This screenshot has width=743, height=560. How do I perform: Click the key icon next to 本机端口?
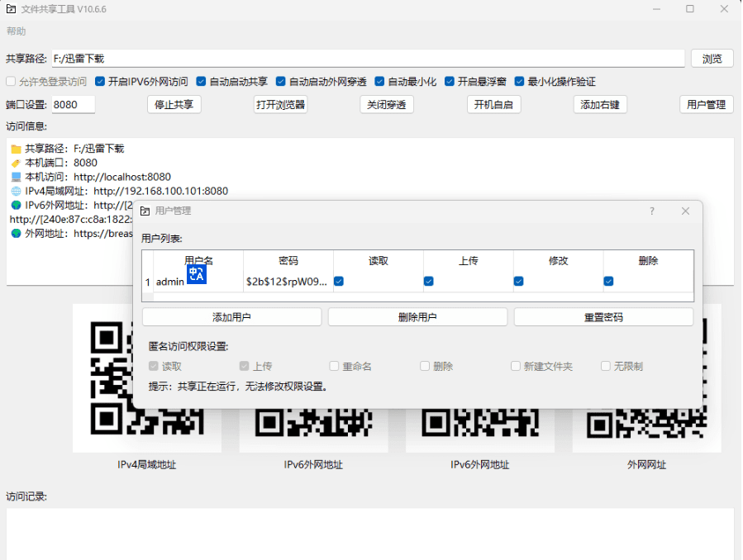pyautogui.click(x=17, y=163)
